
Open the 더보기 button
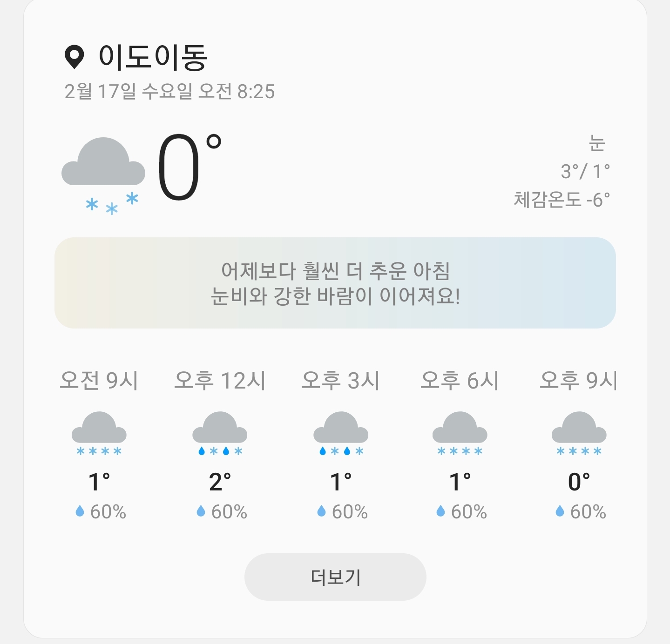point(335,577)
